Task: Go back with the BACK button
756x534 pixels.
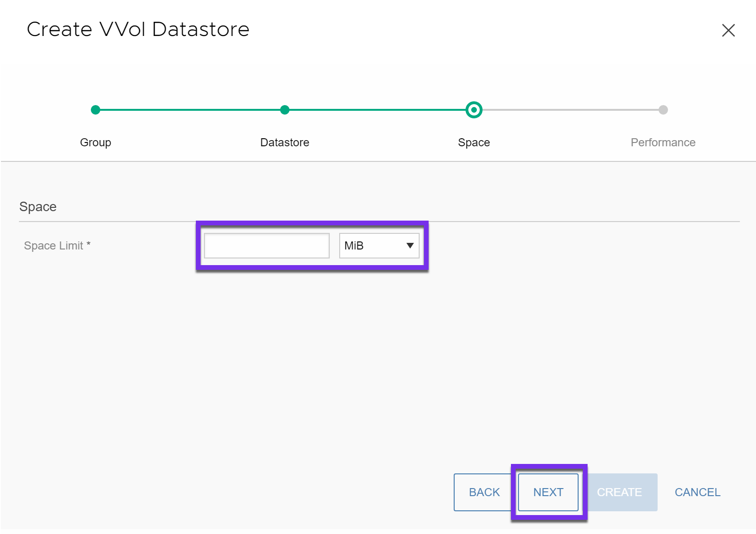Action: 483,492
